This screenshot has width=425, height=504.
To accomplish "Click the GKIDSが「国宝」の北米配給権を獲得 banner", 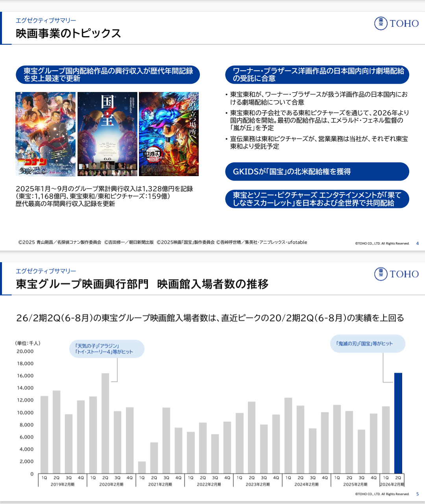I will pyautogui.click(x=317, y=172).
